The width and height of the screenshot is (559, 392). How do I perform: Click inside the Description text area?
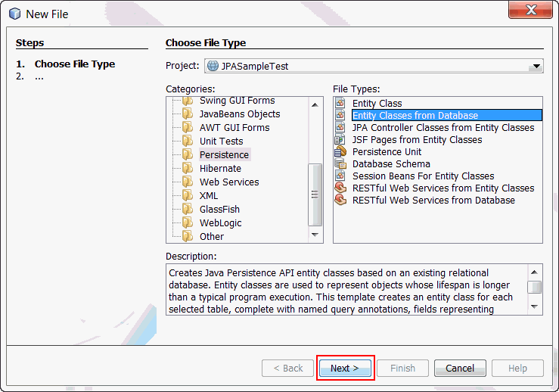pyautogui.click(x=346, y=290)
